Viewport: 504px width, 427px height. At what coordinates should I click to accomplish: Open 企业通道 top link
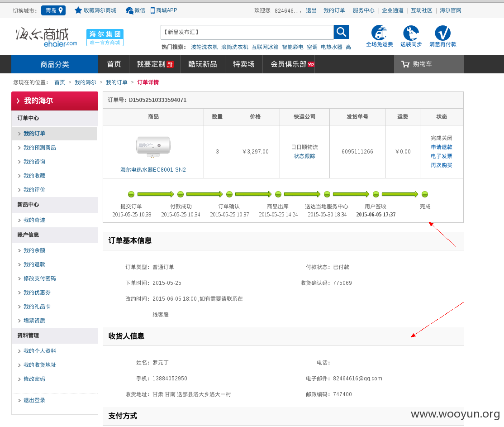392,10
